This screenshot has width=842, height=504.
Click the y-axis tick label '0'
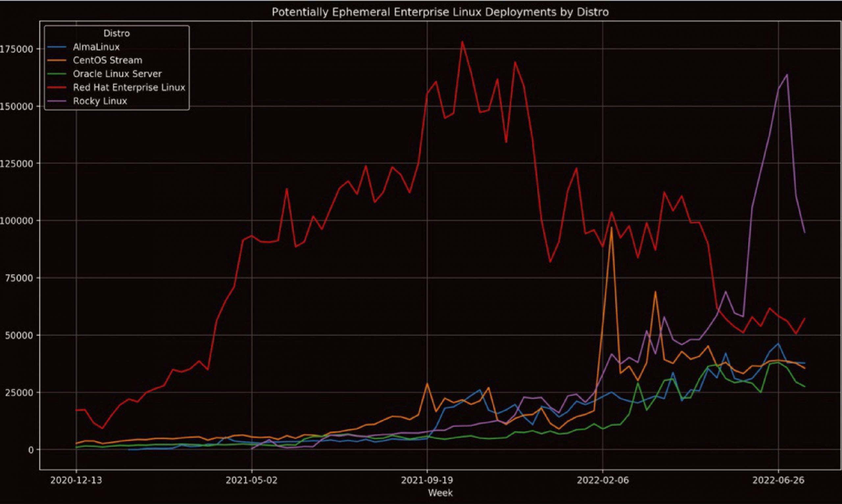[31, 450]
